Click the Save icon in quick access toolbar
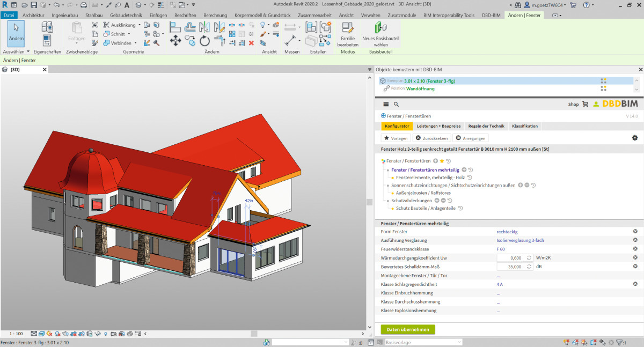This screenshot has height=347, width=644. [x=34, y=5]
